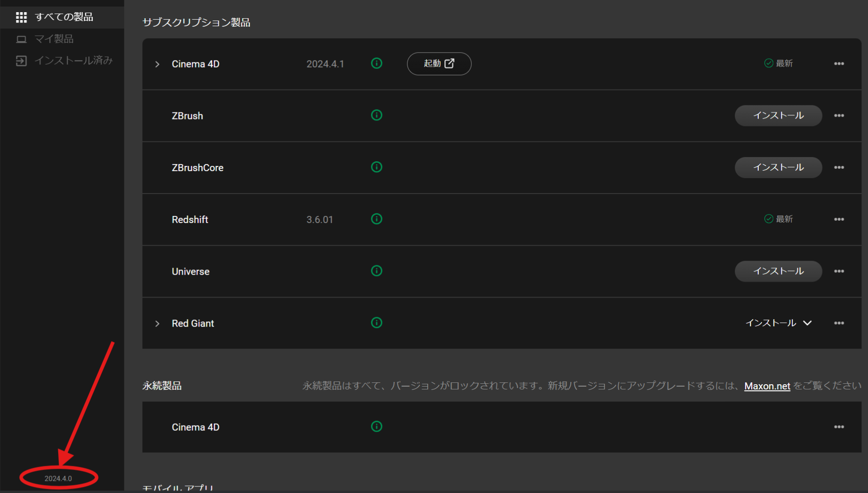Click the Cinema 4D version 2024.4.1
This screenshot has width=868, height=493.
coord(325,64)
